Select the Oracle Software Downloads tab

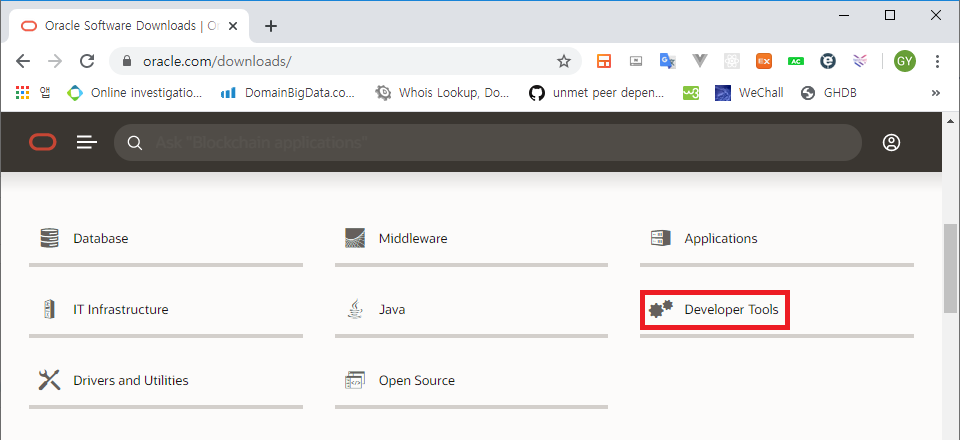[x=129, y=26]
